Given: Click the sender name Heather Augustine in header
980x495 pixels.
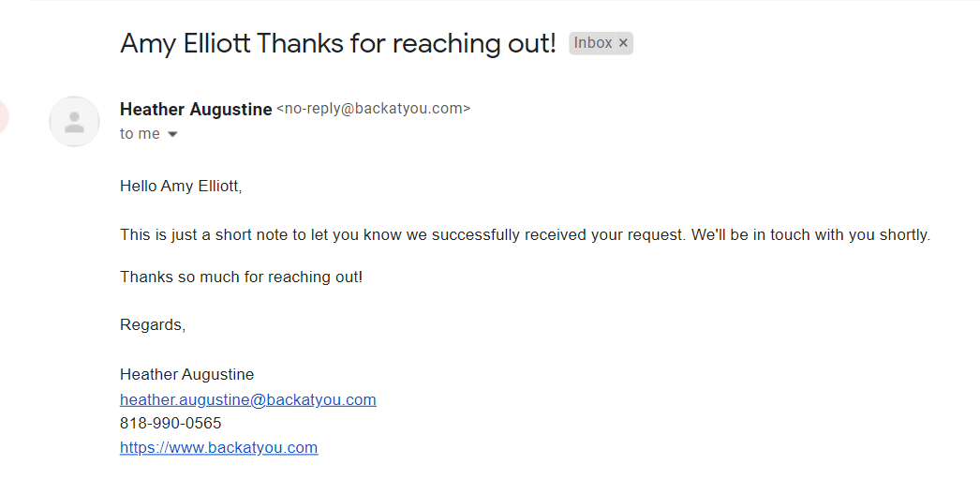Looking at the screenshot, I should (x=196, y=110).
